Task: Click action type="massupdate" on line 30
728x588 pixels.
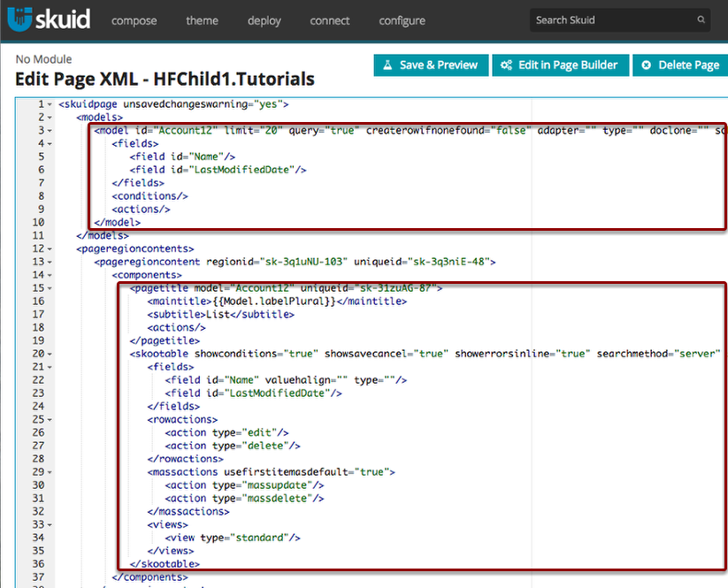Action: [x=244, y=485]
